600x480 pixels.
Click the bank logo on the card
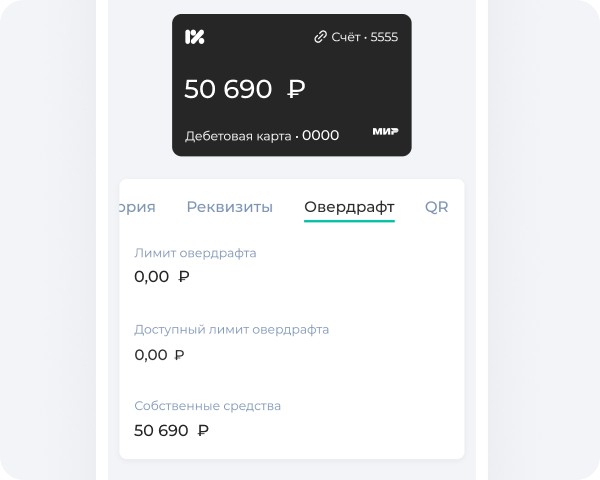point(194,37)
